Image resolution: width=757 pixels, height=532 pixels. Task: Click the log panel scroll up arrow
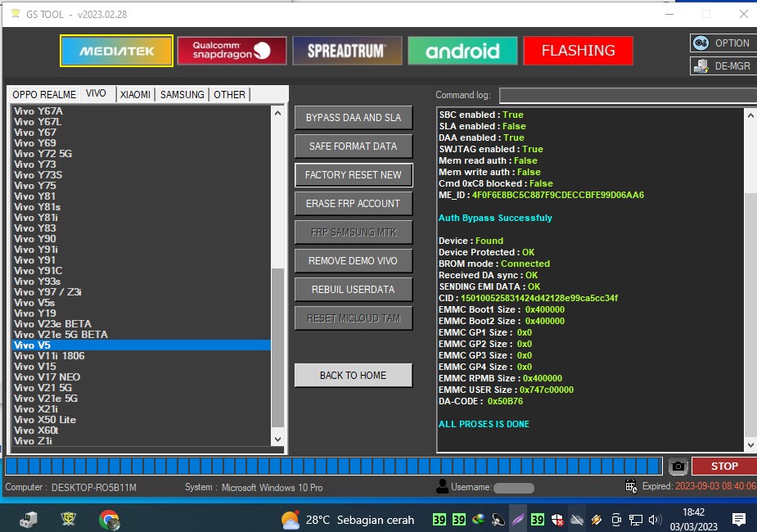point(750,115)
